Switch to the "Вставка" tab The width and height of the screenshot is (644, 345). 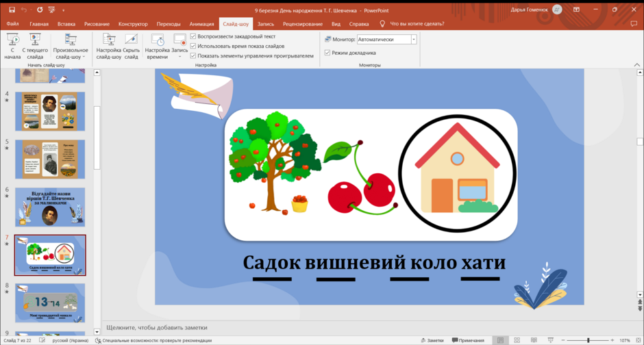coord(66,24)
